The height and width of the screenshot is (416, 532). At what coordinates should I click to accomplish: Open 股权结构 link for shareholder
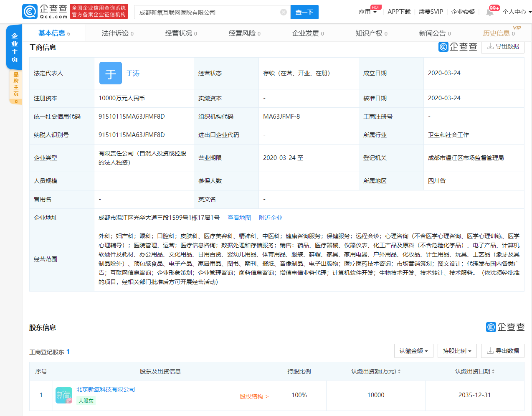[x=254, y=396]
